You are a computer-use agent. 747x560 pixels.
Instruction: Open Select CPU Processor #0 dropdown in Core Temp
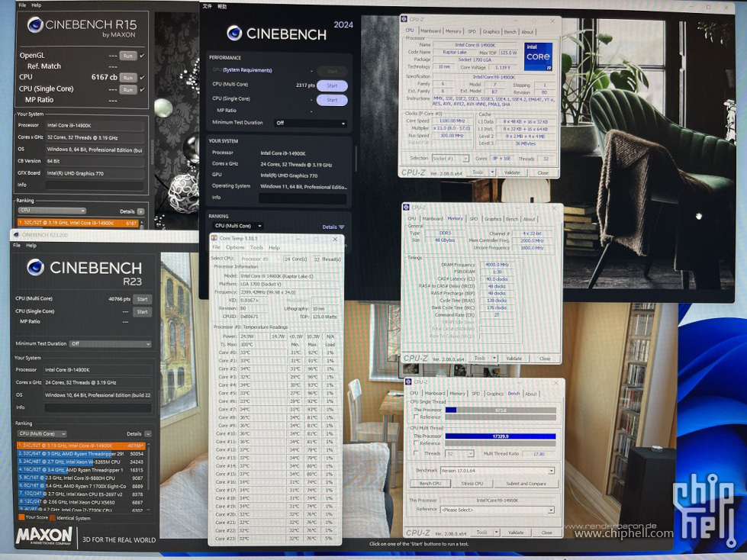click(260, 259)
